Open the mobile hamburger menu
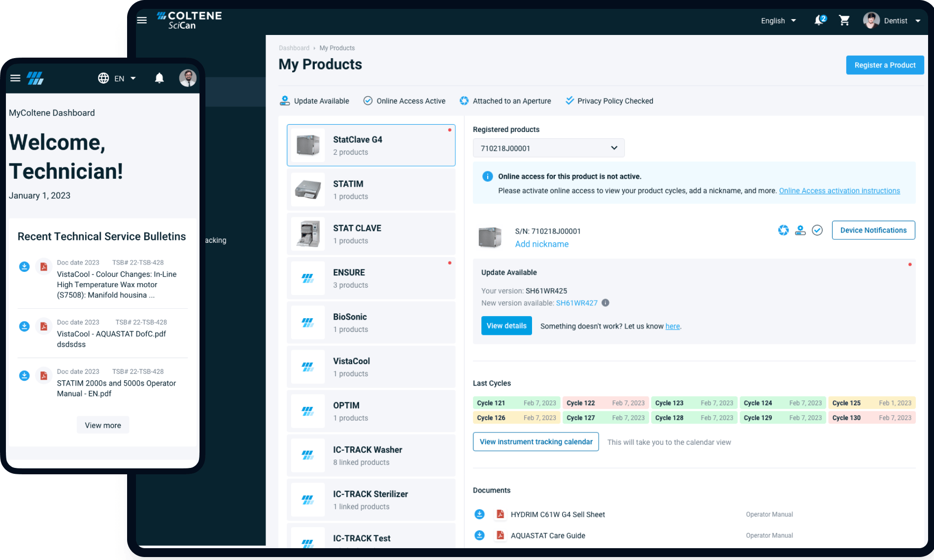 pyautogui.click(x=15, y=78)
